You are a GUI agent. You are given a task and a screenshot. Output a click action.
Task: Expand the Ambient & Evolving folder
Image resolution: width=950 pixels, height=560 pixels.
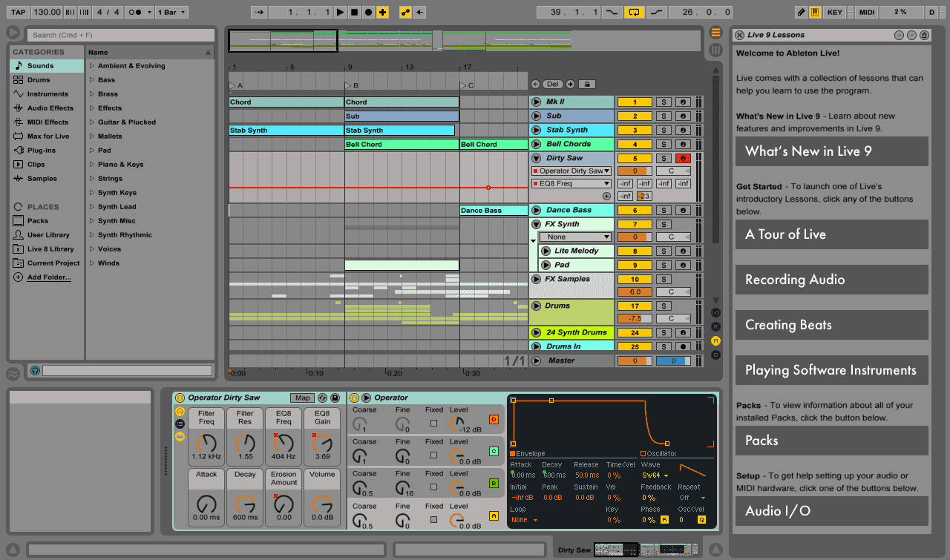point(92,66)
